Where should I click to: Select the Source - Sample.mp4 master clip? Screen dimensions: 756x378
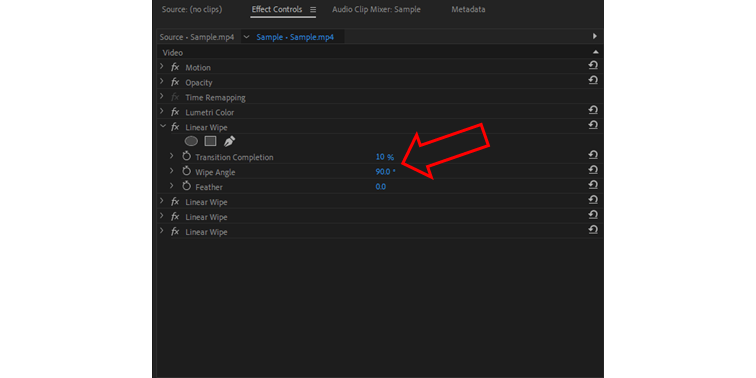(197, 37)
